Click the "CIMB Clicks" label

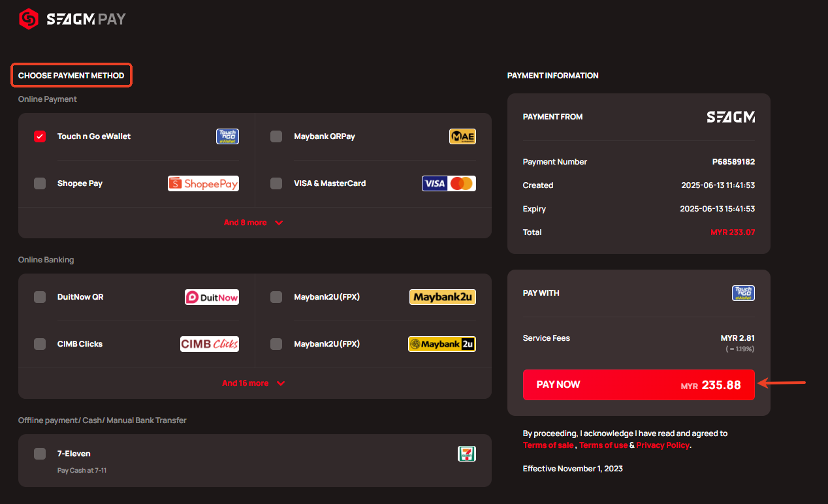[80, 344]
